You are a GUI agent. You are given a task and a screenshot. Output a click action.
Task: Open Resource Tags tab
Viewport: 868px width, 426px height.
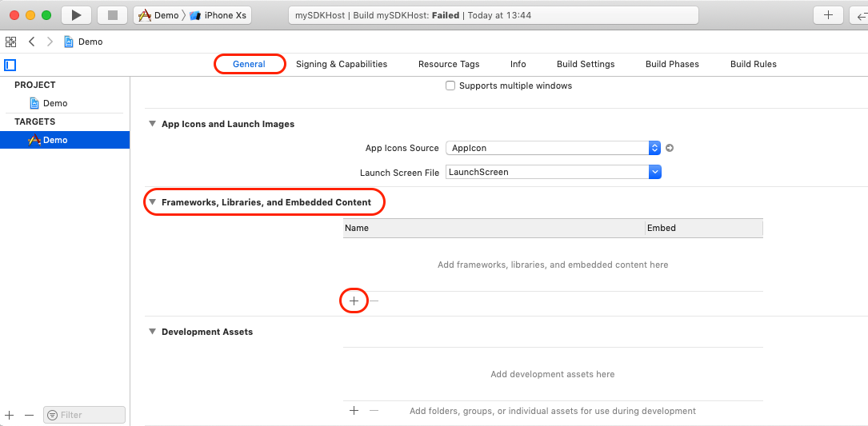(x=449, y=64)
